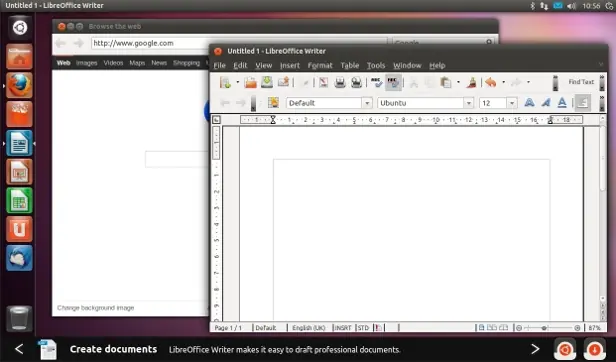
Task: Click the next slide arrow in bottom bar
Action: 535,349
